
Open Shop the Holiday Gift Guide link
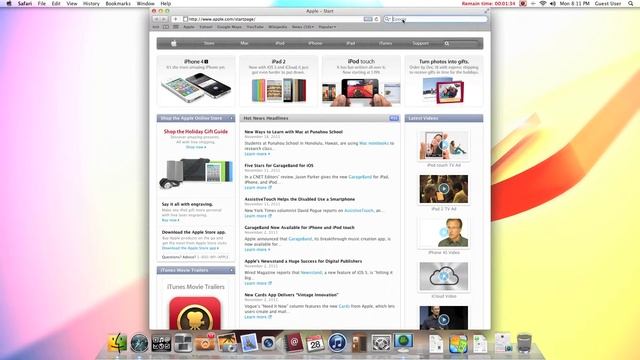[196, 131]
